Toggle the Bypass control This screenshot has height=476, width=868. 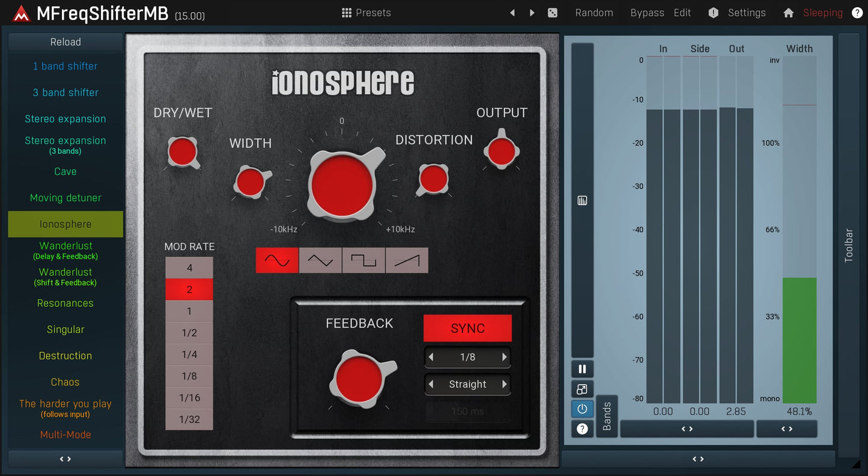click(x=647, y=12)
